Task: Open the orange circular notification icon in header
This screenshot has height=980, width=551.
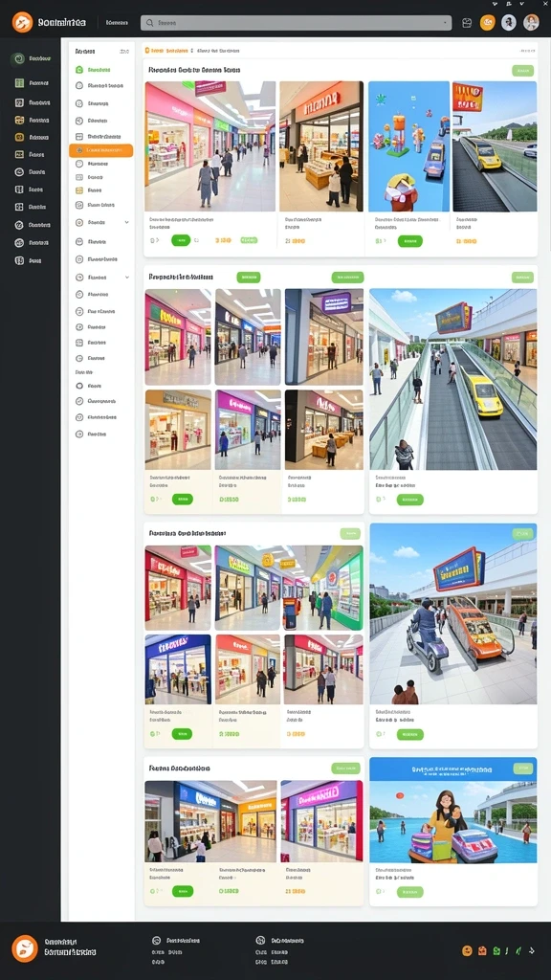Action: click(487, 23)
